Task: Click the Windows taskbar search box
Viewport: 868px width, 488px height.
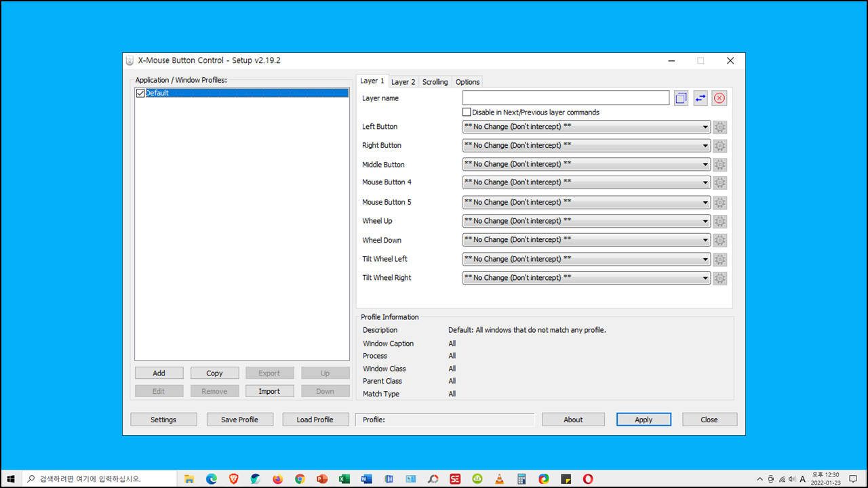Action: (99, 479)
